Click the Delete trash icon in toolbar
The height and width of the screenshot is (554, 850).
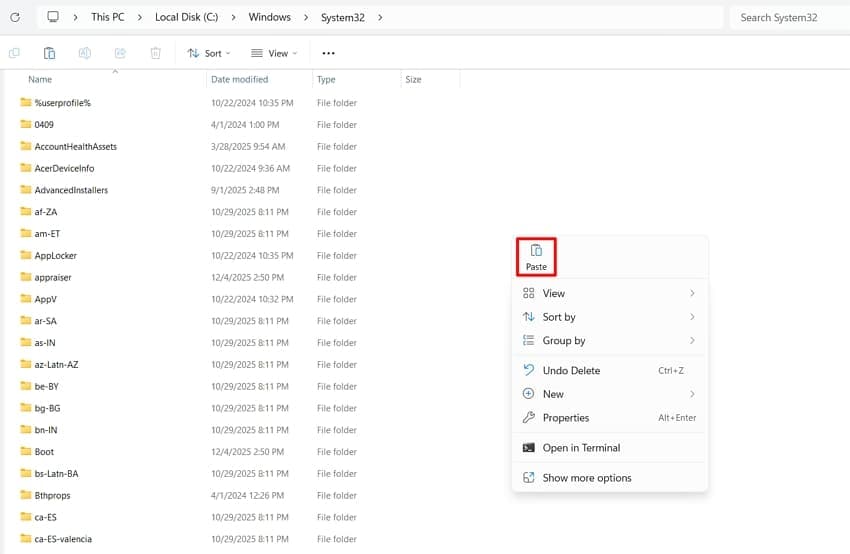click(x=156, y=53)
